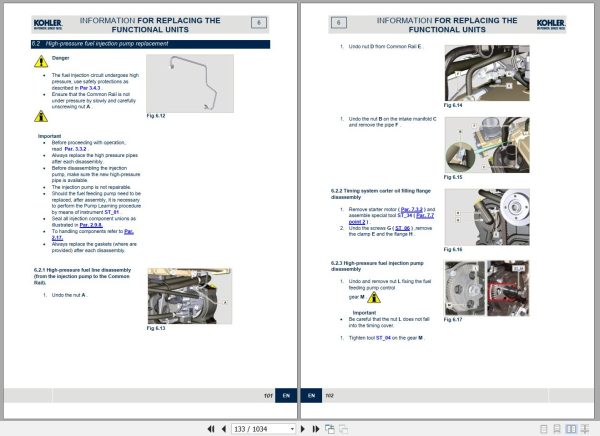Click the ST_34 special tool reference

point(405,216)
